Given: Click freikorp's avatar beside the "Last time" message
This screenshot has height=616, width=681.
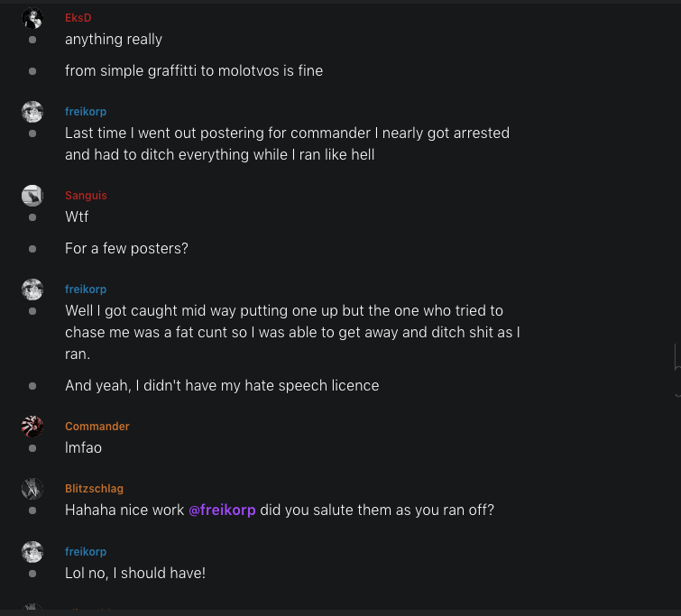Looking at the screenshot, I should click(x=32, y=112).
